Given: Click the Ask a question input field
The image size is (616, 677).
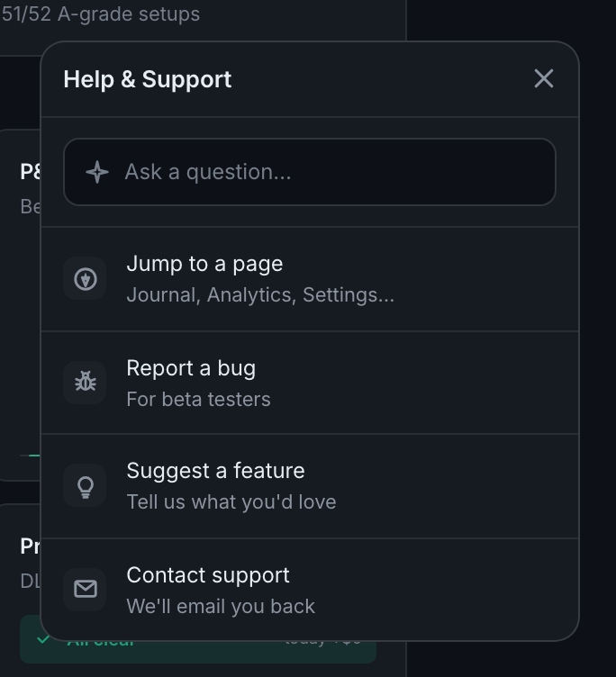Looking at the screenshot, I should 309,172.
